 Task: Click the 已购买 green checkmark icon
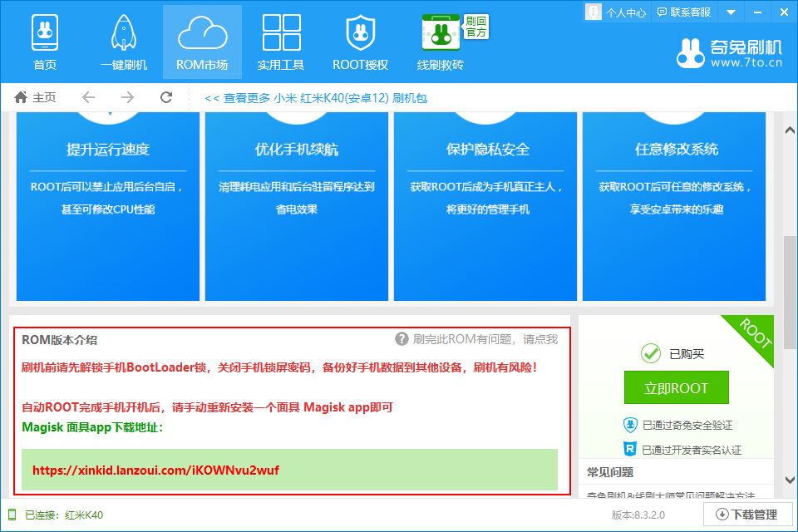(650, 353)
